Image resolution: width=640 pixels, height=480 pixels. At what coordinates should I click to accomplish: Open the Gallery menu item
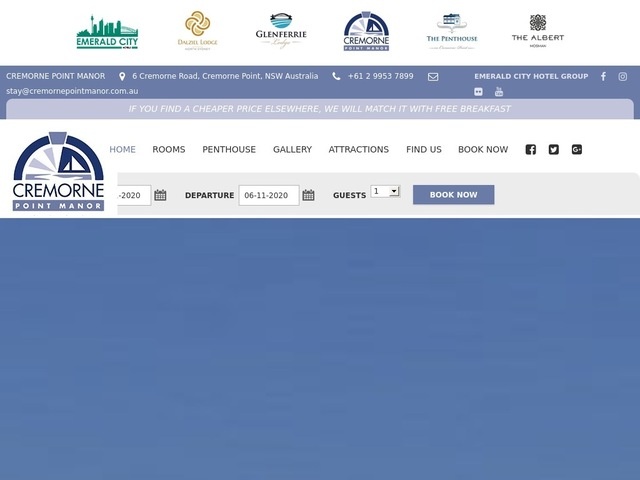click(x=292, y=150)
